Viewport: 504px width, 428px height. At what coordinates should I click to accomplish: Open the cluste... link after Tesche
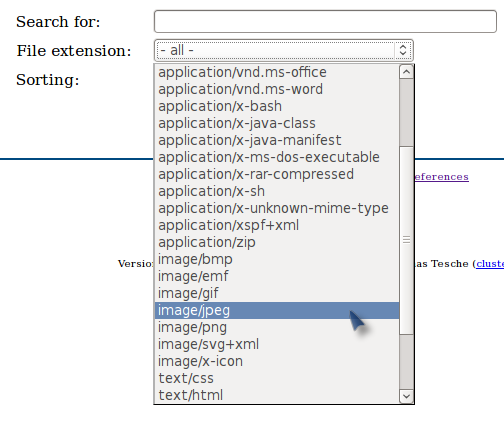(x=490, y=264)
